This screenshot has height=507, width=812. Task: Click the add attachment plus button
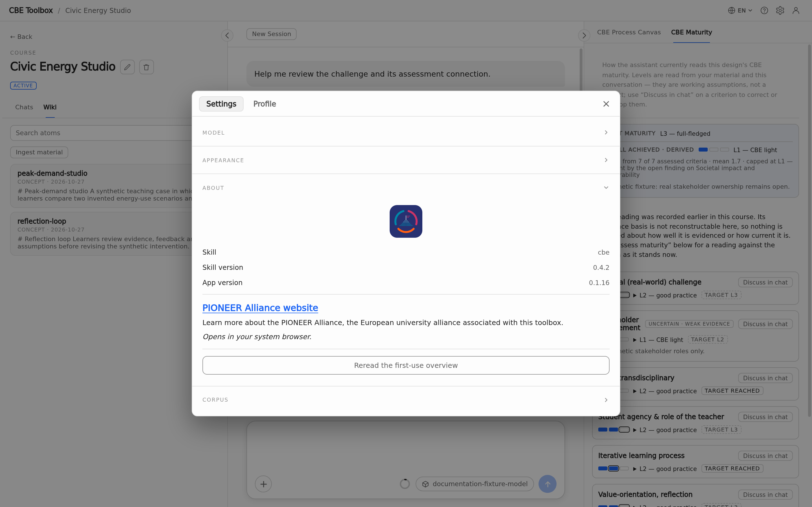pyautogui.click(x=263, y=484)
